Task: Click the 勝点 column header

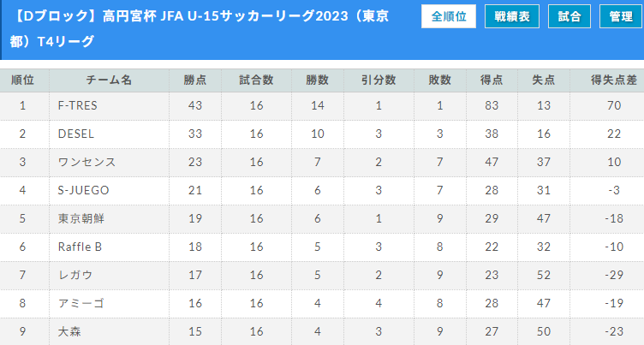Action: [195, 80]
